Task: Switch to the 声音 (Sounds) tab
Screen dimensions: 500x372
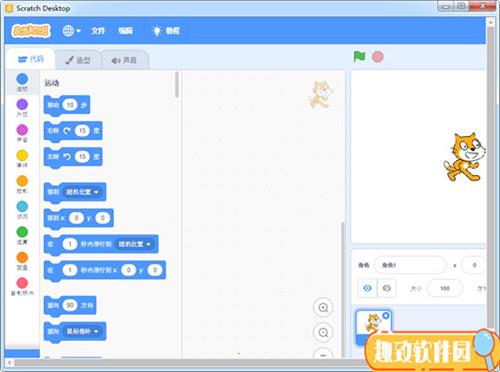Action: pyautogui.click(x=124, y=60)
